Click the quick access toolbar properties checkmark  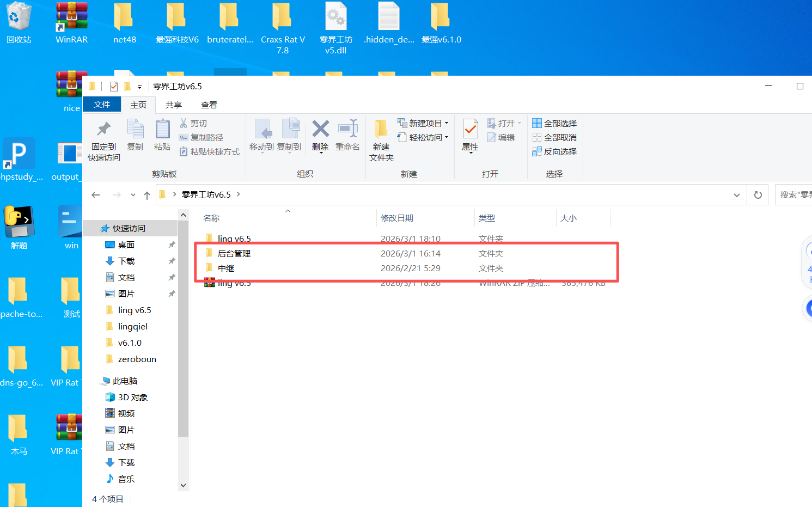point(114,87)
